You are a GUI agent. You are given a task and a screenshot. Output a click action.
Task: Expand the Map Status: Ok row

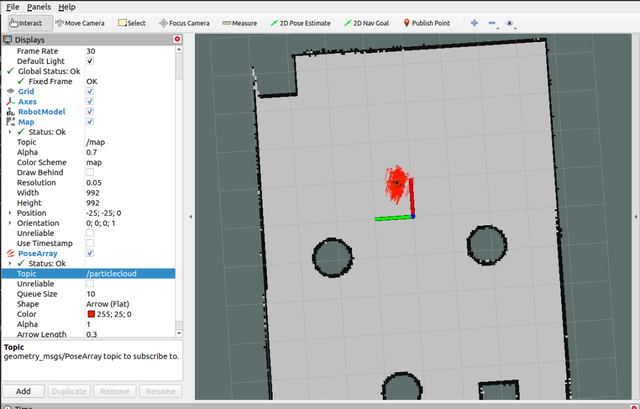[10, 132]
